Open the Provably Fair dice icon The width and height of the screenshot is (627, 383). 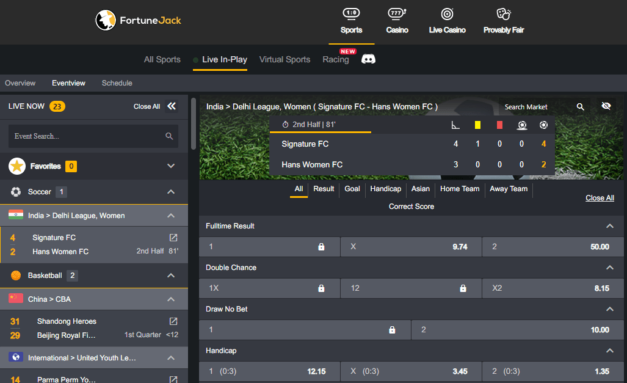coord(503,14)
